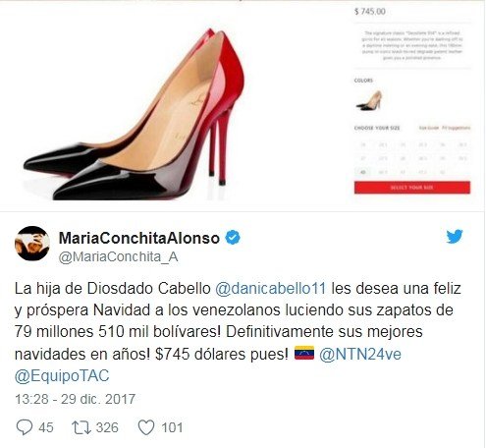Open MariaConchitaAlonso profile avatar

pos(32,243)
